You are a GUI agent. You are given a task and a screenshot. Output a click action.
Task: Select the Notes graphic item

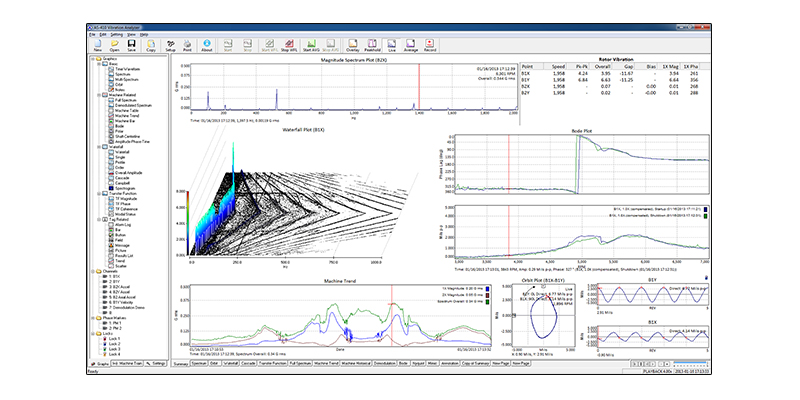(x=119, y=90)
